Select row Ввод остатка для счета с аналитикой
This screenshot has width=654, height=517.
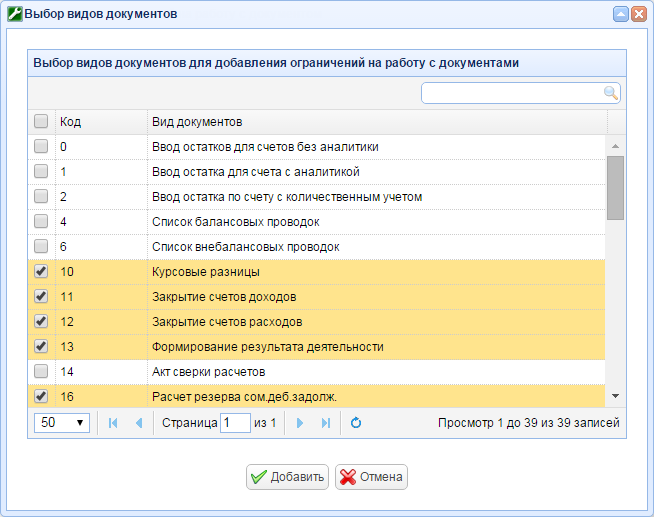[317, 172]
